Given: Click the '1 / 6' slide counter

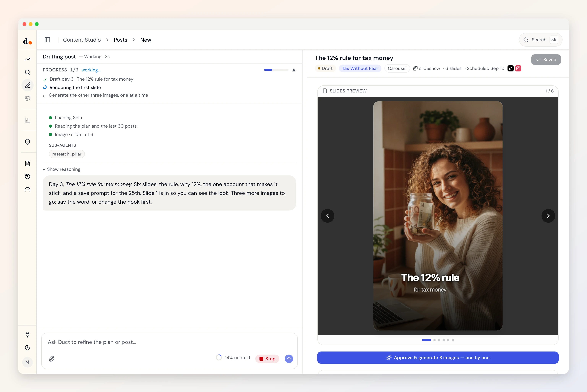Looking at the screenshot, I should pyautogui.click(x=550, y=91).
